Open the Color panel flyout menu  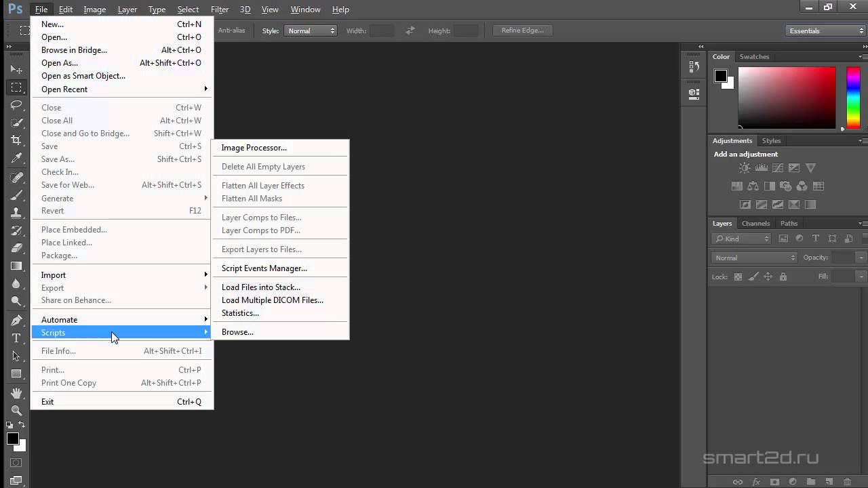pyautogui.click(x=863, y=57)
